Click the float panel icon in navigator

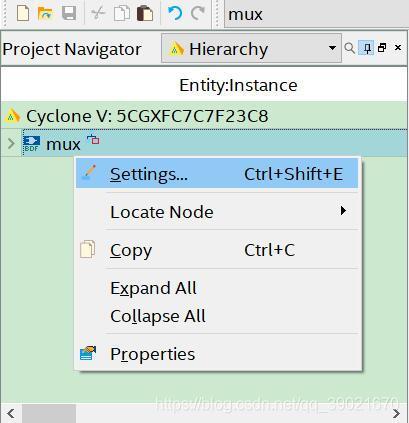382,48
